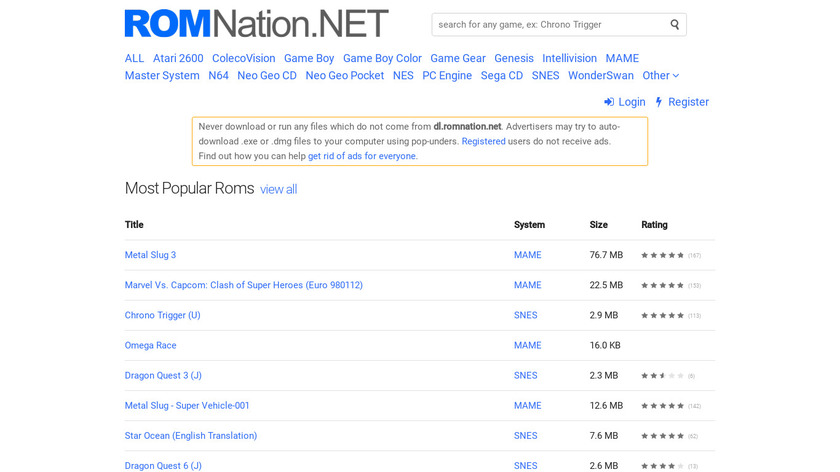
Task: Click MAME in Metal Slug - Super Vehicle-001 row
Action: pos(528,406)
